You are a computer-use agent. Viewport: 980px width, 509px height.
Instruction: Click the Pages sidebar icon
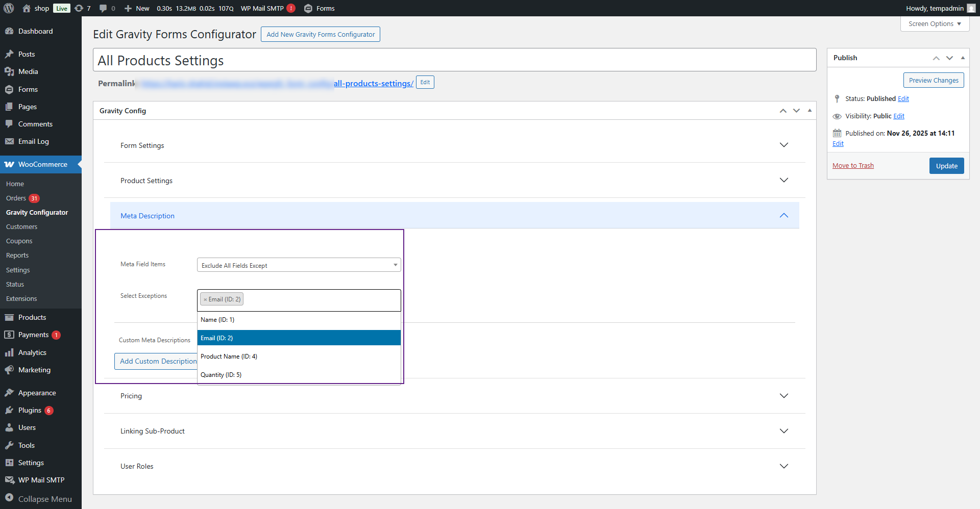(9, 107)
